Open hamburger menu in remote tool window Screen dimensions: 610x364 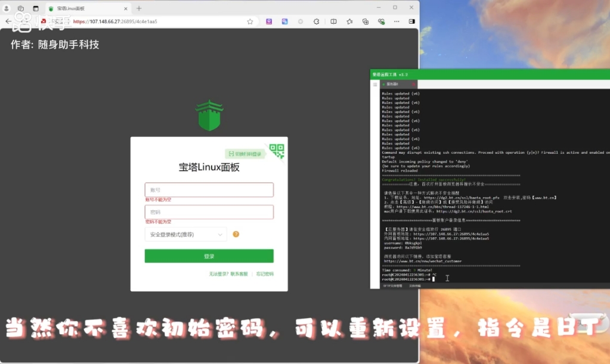[375, 85]
